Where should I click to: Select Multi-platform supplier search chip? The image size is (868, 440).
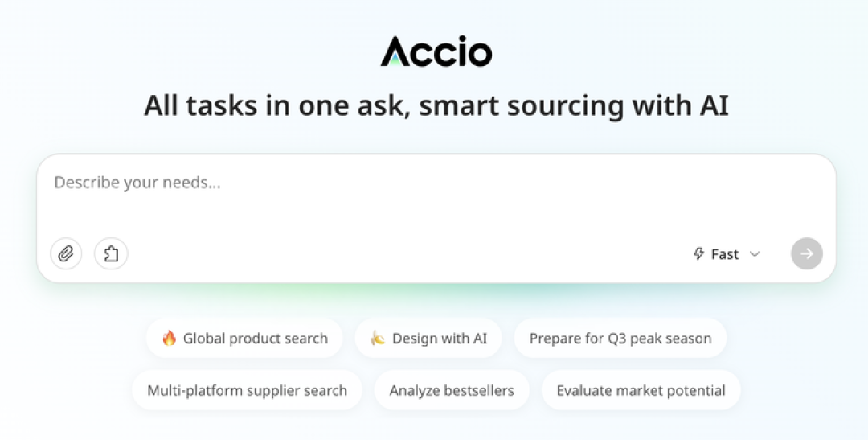click(247, 390)
